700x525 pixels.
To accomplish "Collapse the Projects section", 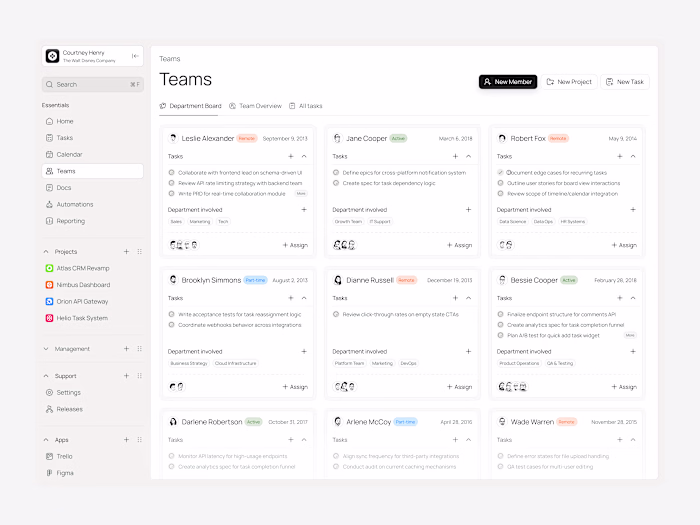I will point(46,252).
